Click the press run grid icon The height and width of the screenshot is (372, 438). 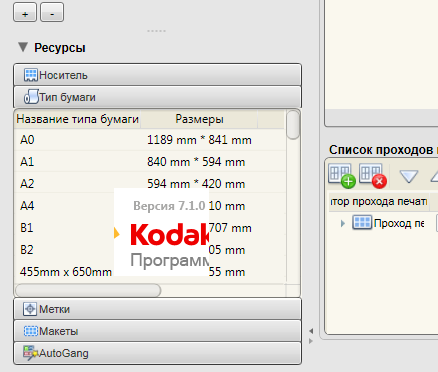(x=362, y=223)
